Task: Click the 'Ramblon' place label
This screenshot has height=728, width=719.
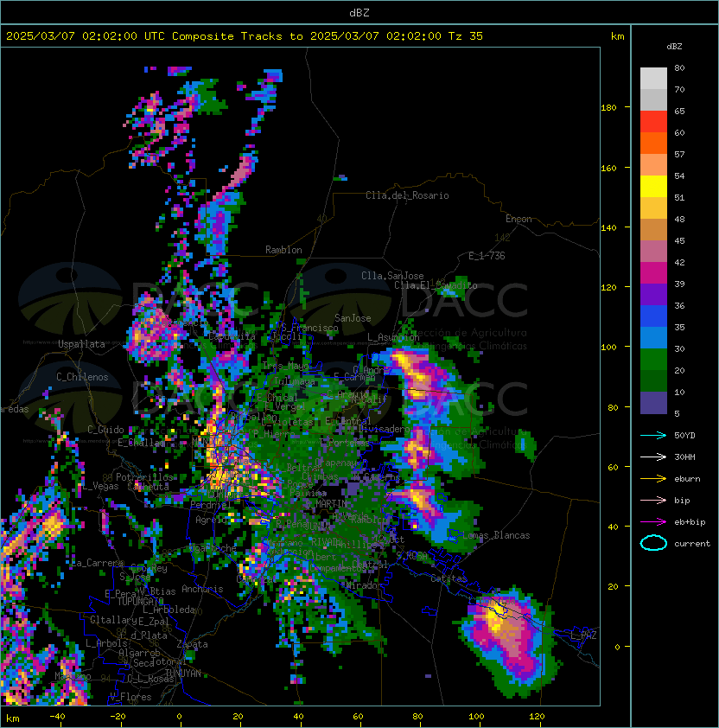Action: click(x=283, y=250)
